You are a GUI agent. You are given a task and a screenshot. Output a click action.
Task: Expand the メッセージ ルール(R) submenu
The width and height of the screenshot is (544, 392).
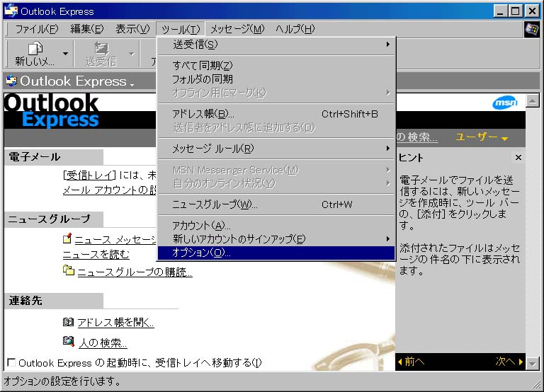click(x=276, y=149)
